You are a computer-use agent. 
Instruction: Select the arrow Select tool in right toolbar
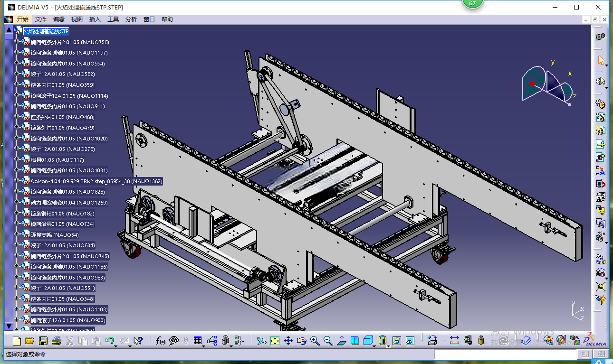(x=601, y=61)
